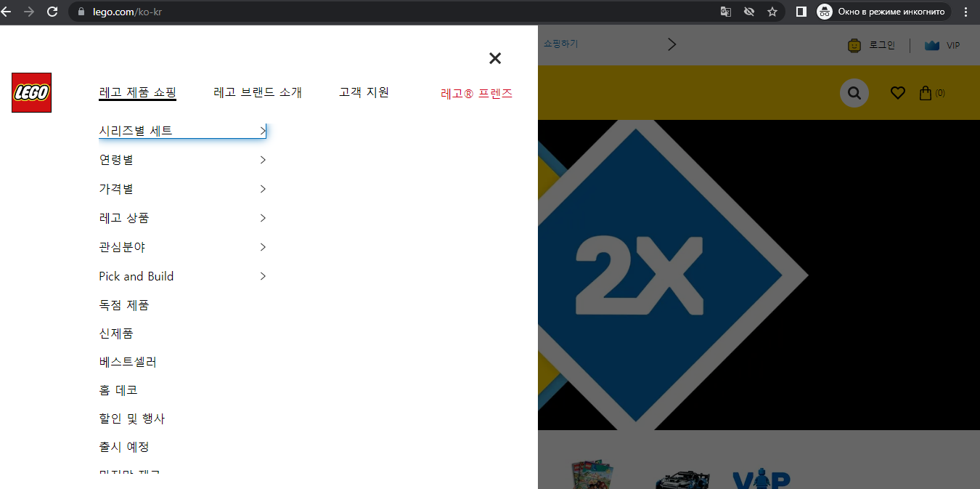Click the magazine image thumbnail
This screenshot has width=980, height=489.
pos(592,474)
